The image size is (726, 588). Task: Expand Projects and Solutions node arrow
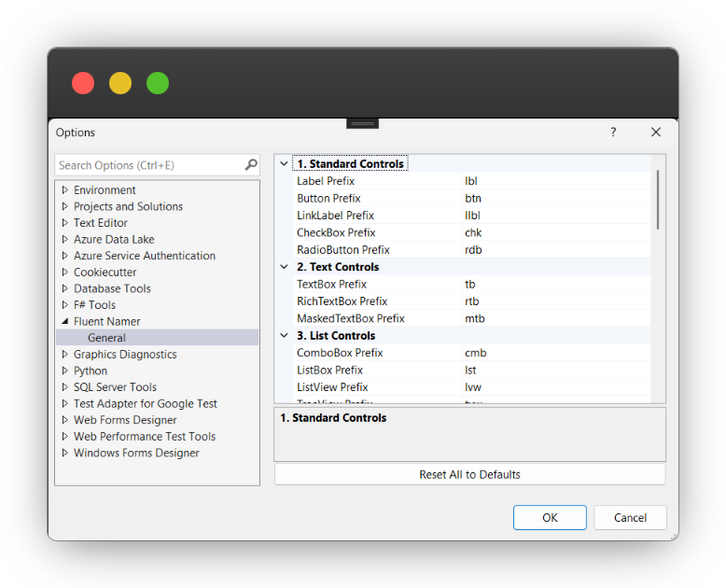point(64,206)
